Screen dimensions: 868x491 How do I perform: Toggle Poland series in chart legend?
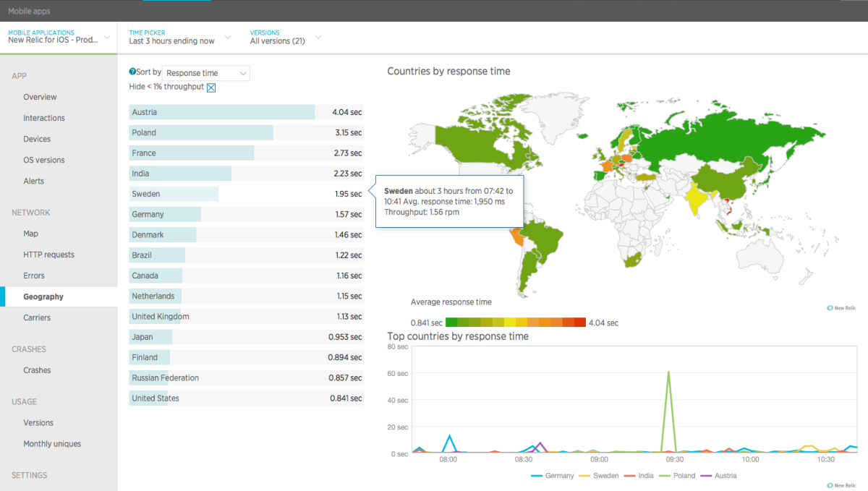tap(678, 476)
